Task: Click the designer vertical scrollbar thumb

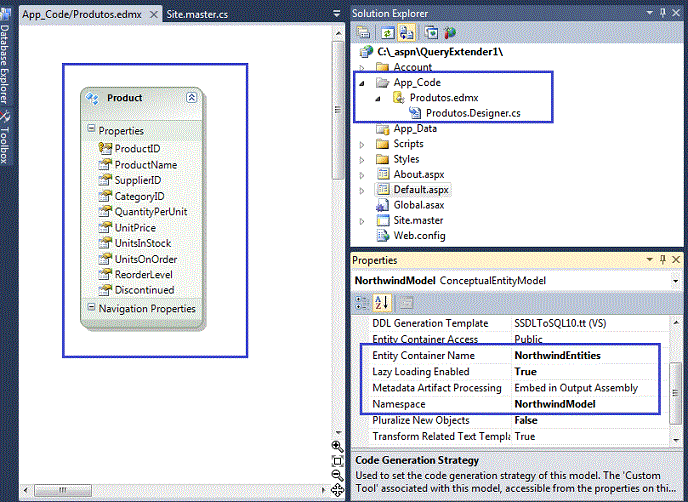Action: point(337,110)
